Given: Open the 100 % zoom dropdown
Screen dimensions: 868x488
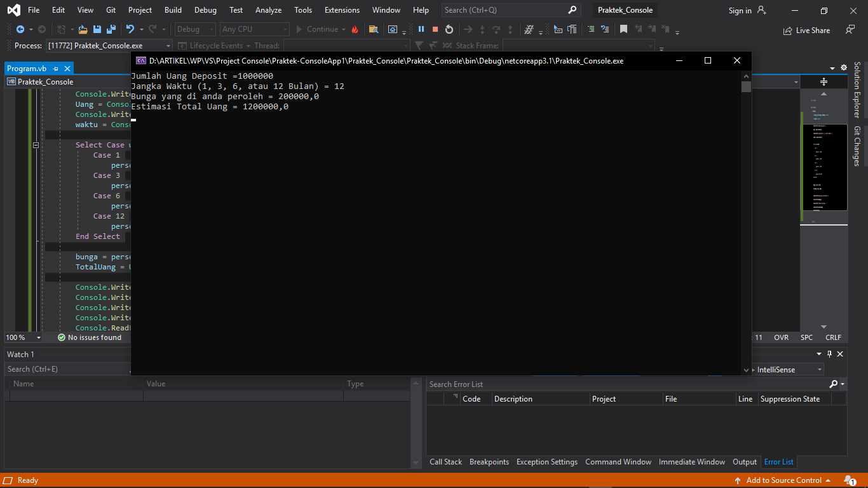Looking at the screenshot, I should coord(23,337).
